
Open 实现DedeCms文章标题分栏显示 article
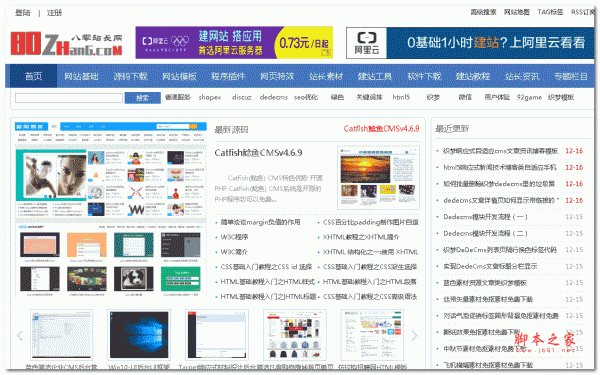(490, 266)
